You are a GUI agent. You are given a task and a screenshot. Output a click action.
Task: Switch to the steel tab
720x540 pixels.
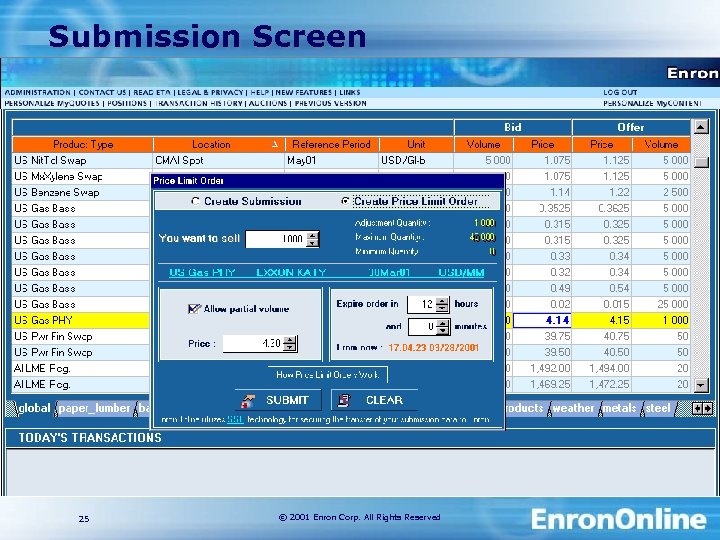[658, 408]
